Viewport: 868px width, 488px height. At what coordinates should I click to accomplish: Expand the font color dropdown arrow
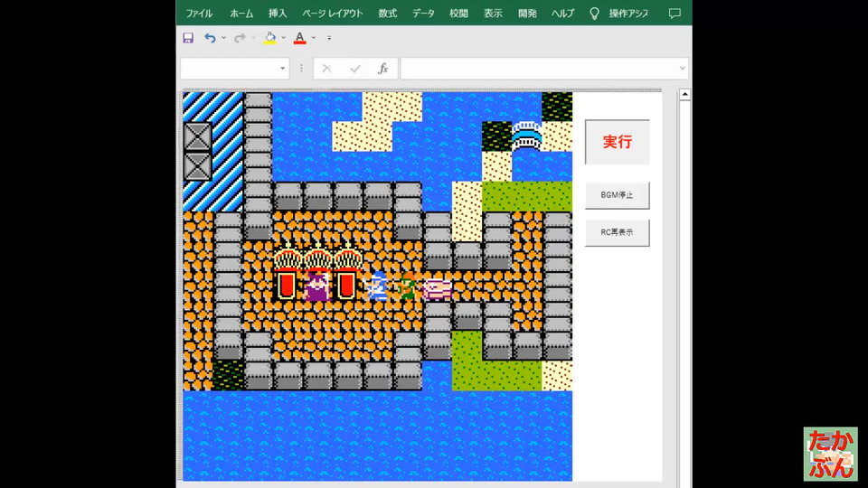click(314, 38)
